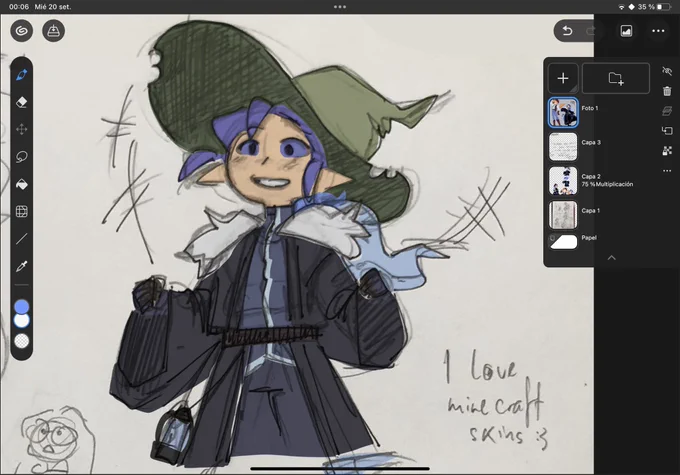The width and height of the screenshot is (680, 475).
Task: Click the 'Papel' layer name
Action: click(x=589, y=238)
